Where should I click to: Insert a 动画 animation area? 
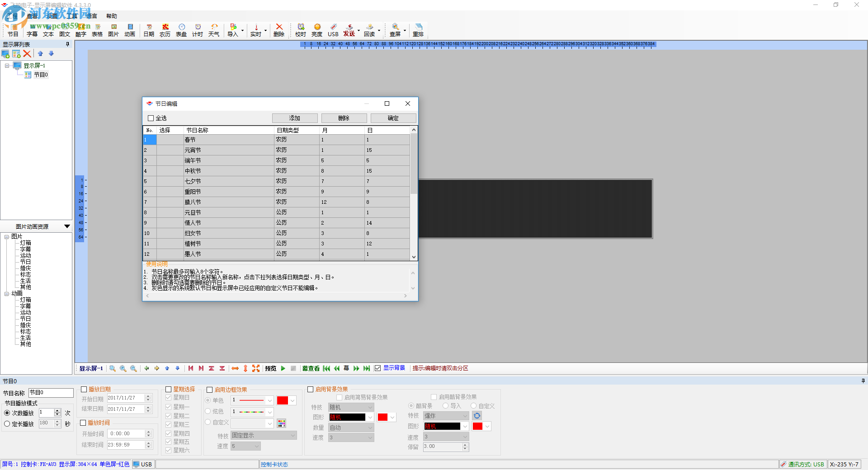click(130, 30)
